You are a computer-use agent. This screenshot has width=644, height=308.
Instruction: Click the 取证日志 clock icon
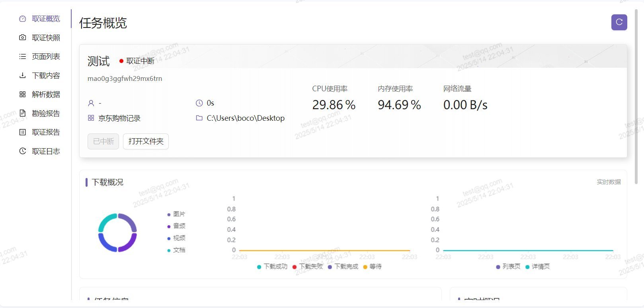[x=23, y=151]
